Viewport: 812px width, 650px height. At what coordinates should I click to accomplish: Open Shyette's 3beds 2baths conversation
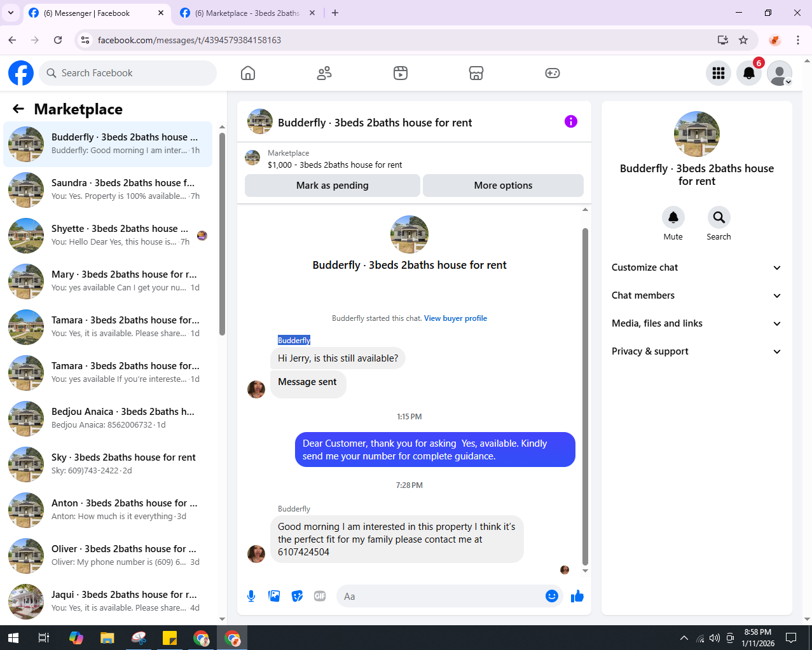click(x=108, y=236)
